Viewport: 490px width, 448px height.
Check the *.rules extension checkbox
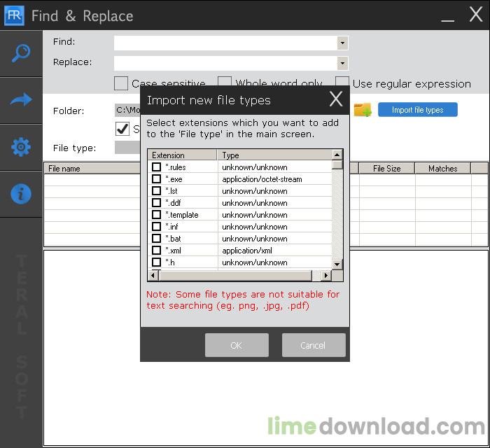click(x=156, y=167)
